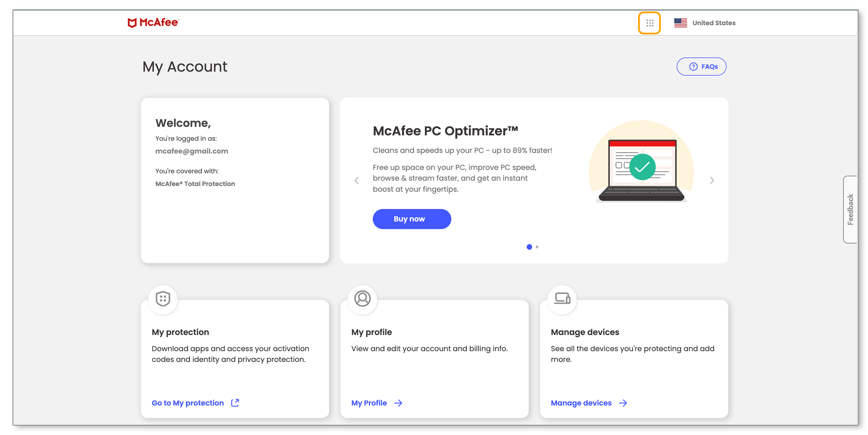This screenshot has width=868, height=435.
Task: Advance carousel with right chevron
Action: pyautogui.click(x=712, y=180)
